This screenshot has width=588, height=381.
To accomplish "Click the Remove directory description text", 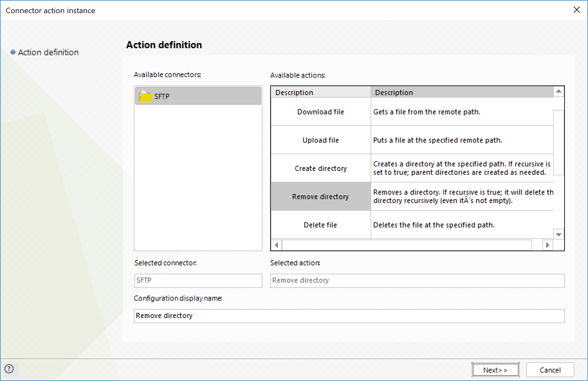I will pyautogui.click(x=463, y=196).
